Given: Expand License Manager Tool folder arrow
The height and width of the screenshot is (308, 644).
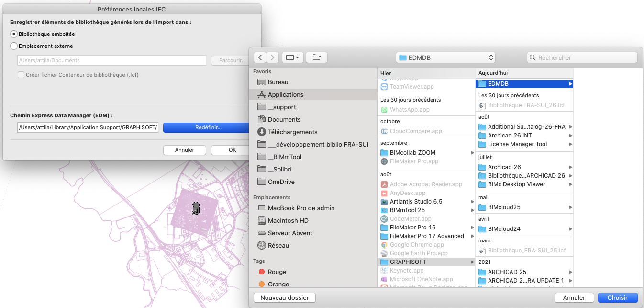Looking at the screenshot, I should [x=570, y=144].
